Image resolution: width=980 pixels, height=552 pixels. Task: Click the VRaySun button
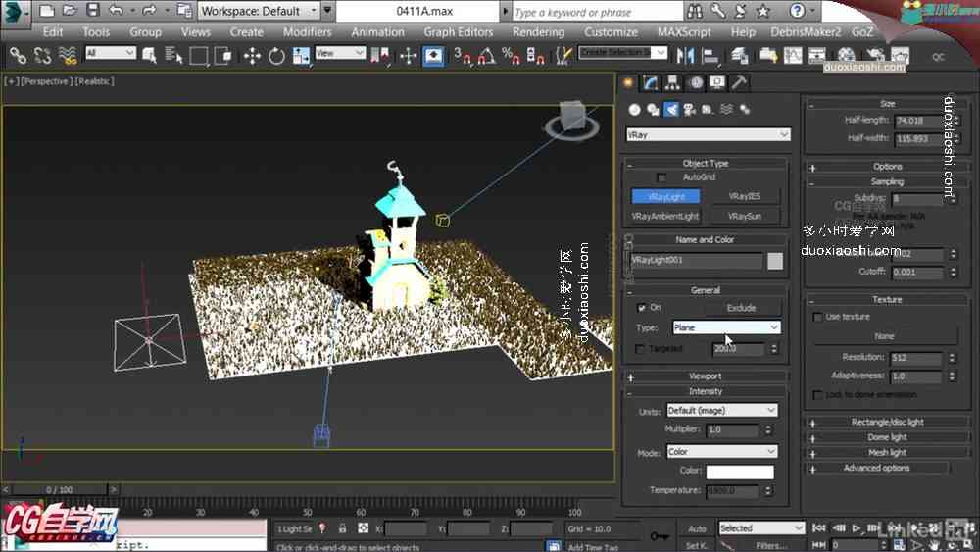(x=745, y=216)
